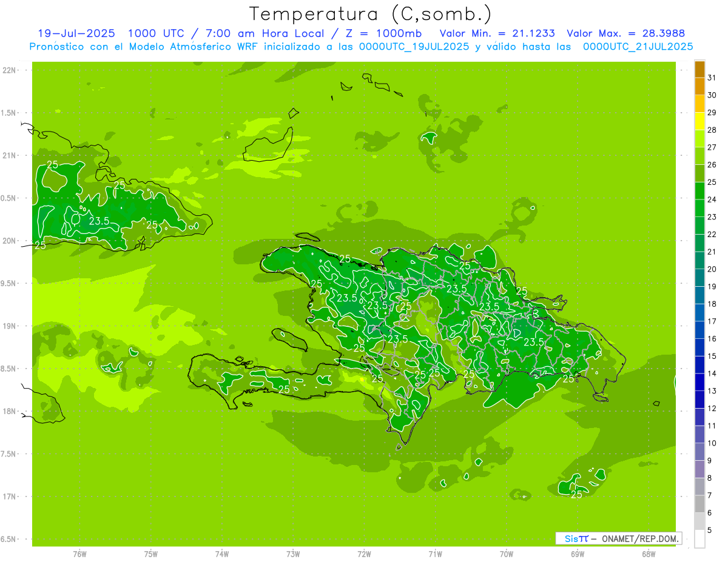Click the 74W longitude axis label
The width and height of the screenshot is (728, 562).
222,554
